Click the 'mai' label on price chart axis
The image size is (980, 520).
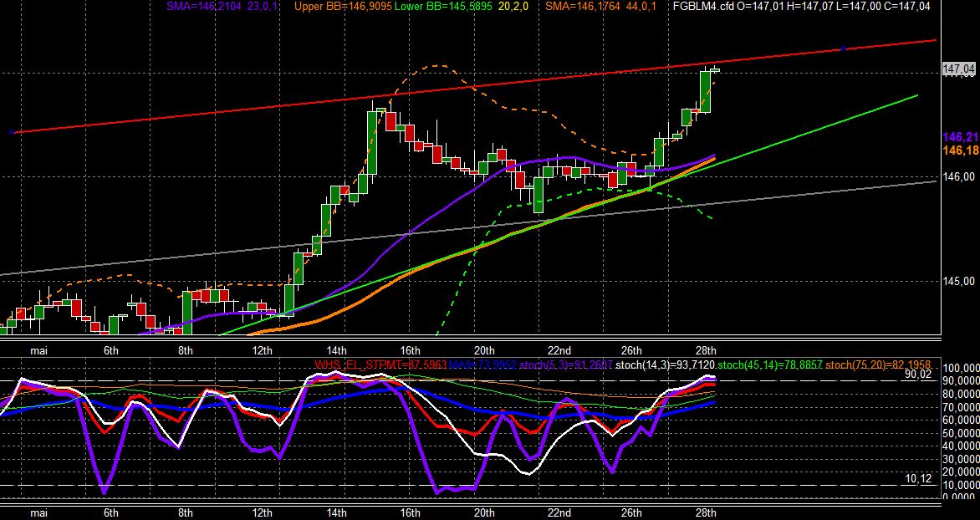(38, 350)
